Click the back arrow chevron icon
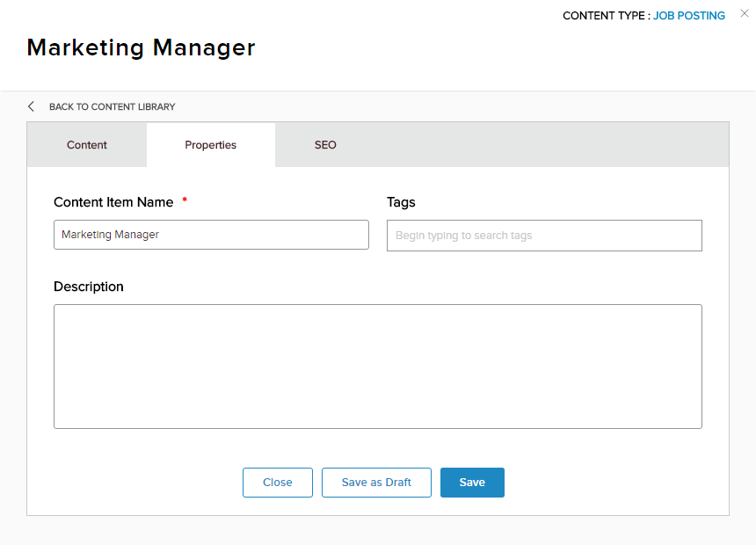 point(32,106)
